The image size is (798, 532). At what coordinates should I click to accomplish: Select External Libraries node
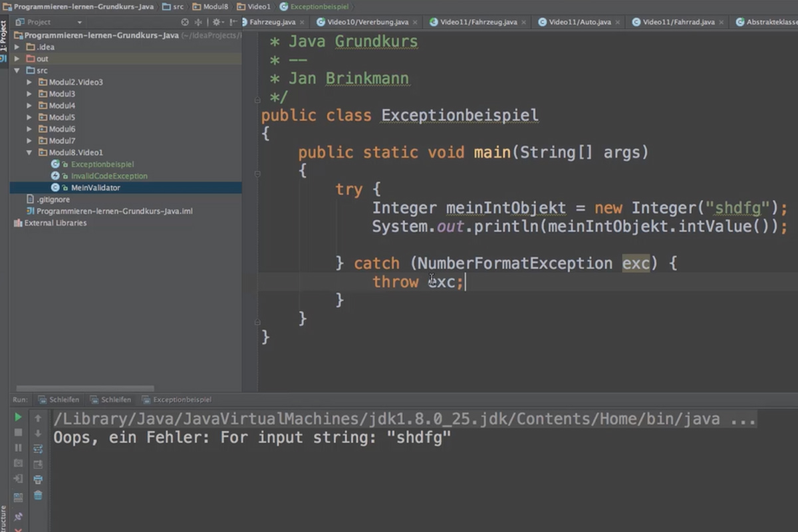[x=55, y=223]
